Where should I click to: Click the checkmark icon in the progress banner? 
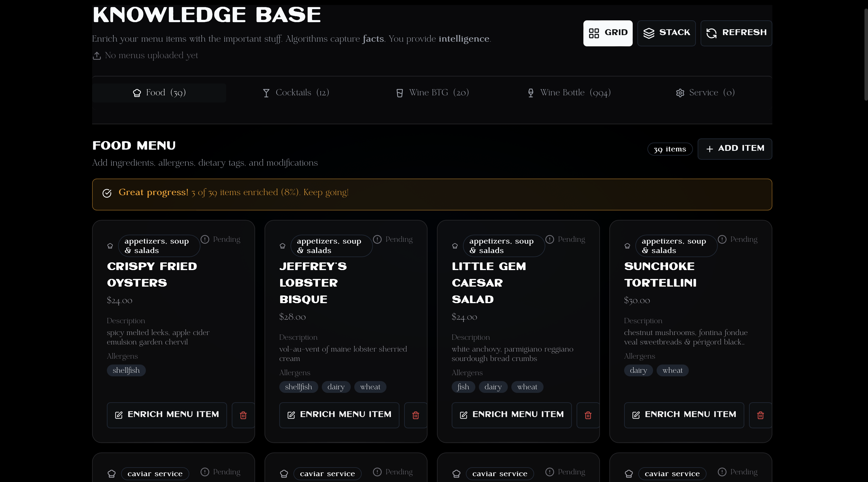tap(107, 193)
